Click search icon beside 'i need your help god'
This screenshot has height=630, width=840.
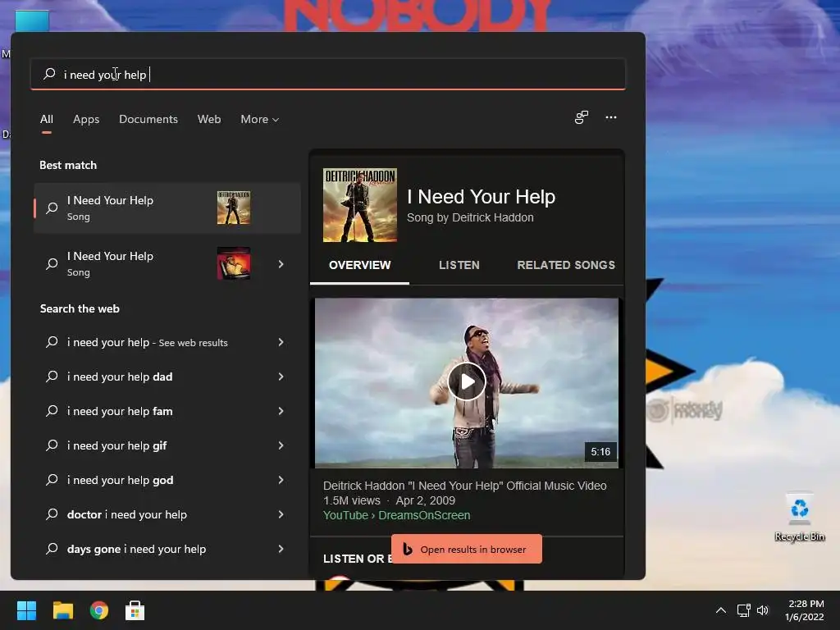coord(52,480)
